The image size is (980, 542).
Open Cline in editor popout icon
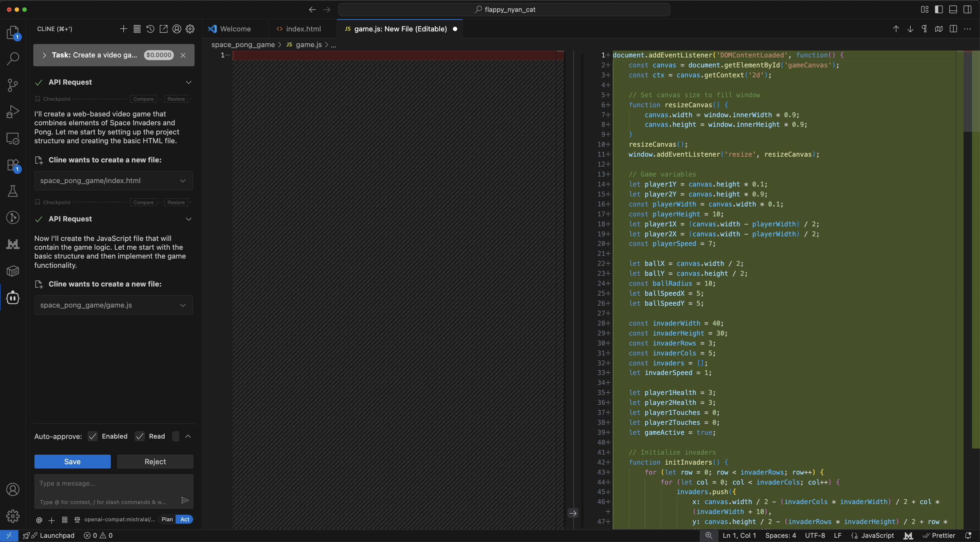tap(164, 29)
